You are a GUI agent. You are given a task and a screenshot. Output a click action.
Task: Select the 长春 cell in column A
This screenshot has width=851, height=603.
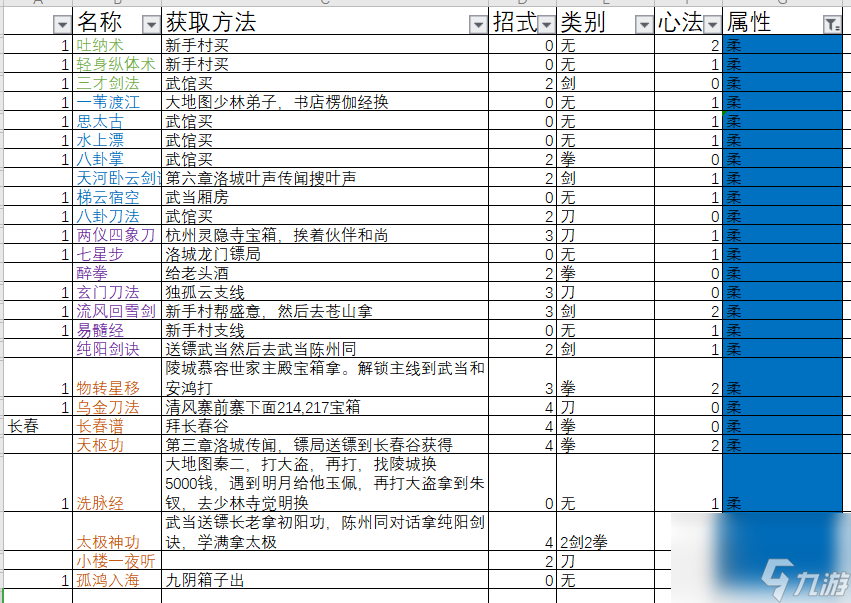point(38,426)
